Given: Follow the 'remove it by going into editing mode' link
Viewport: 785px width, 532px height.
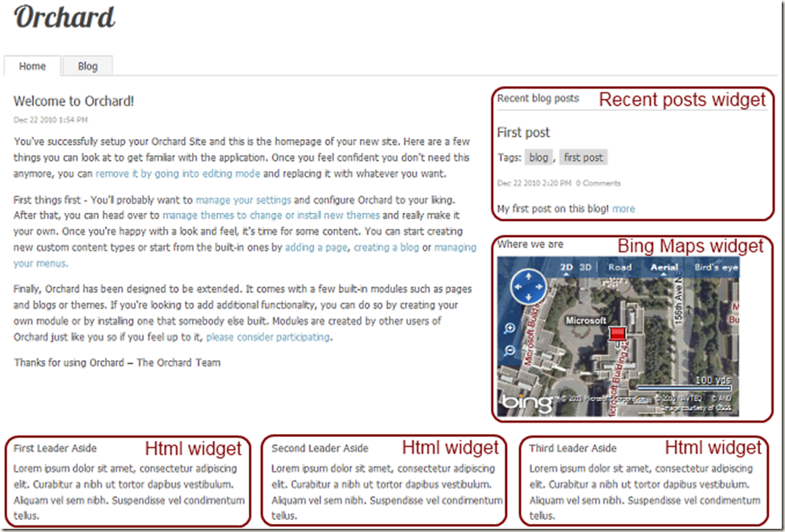Looking at the screenshot, I should pos(178,174).
